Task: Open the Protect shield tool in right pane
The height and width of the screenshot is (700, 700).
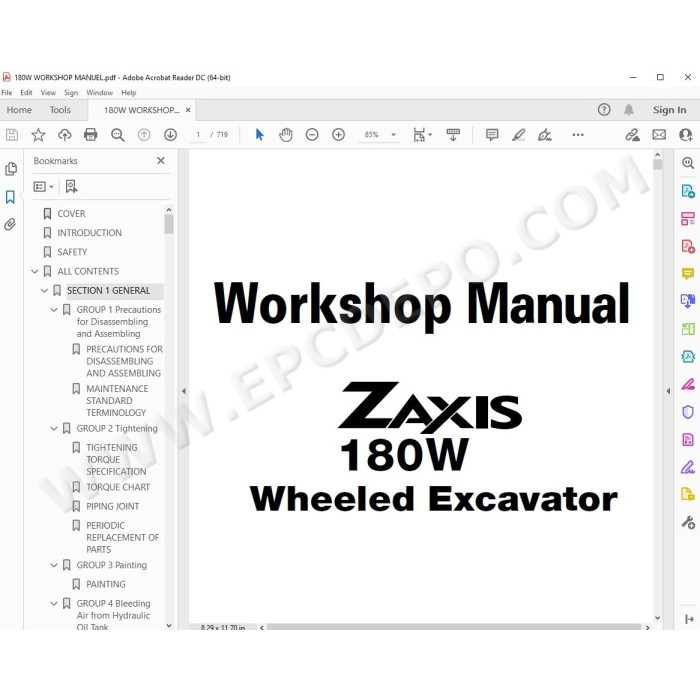Action: [x=688, y=412]
